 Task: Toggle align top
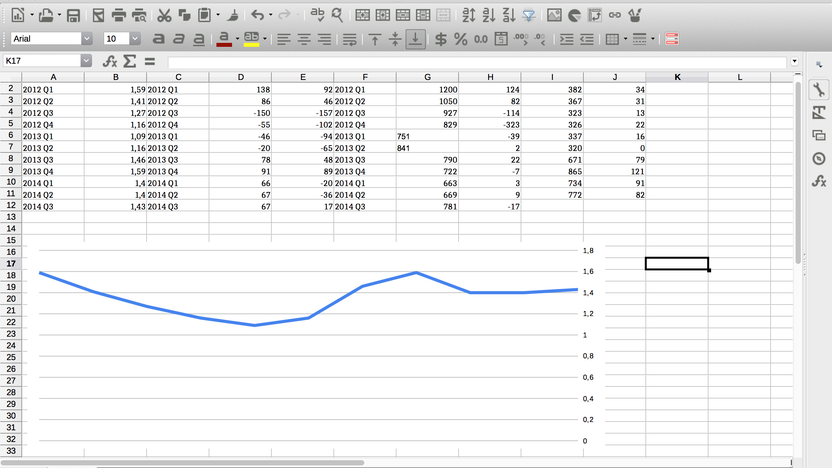[x=375, y=39]
